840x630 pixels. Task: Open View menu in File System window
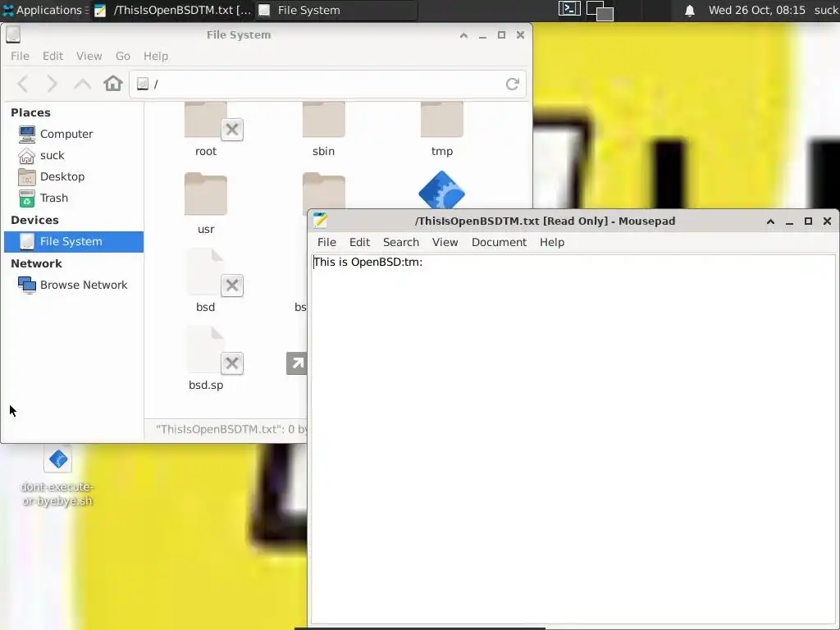(89, 57)
